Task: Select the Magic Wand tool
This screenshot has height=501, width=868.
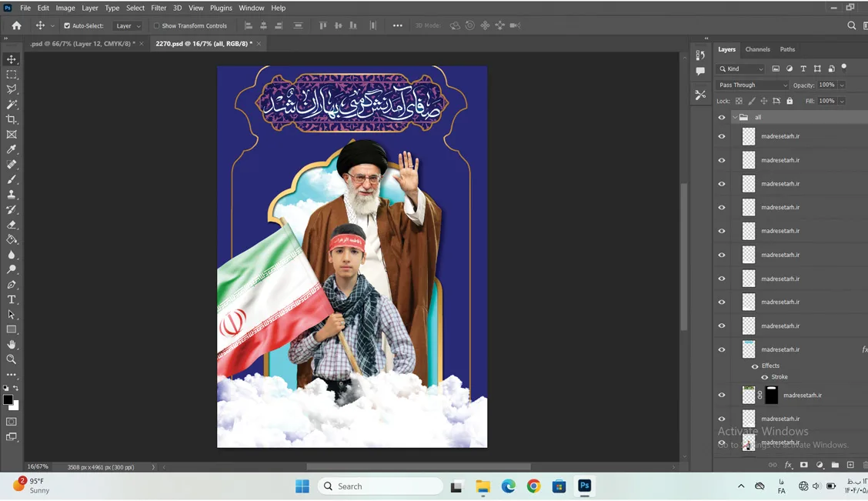Action: tap(11, 104)
